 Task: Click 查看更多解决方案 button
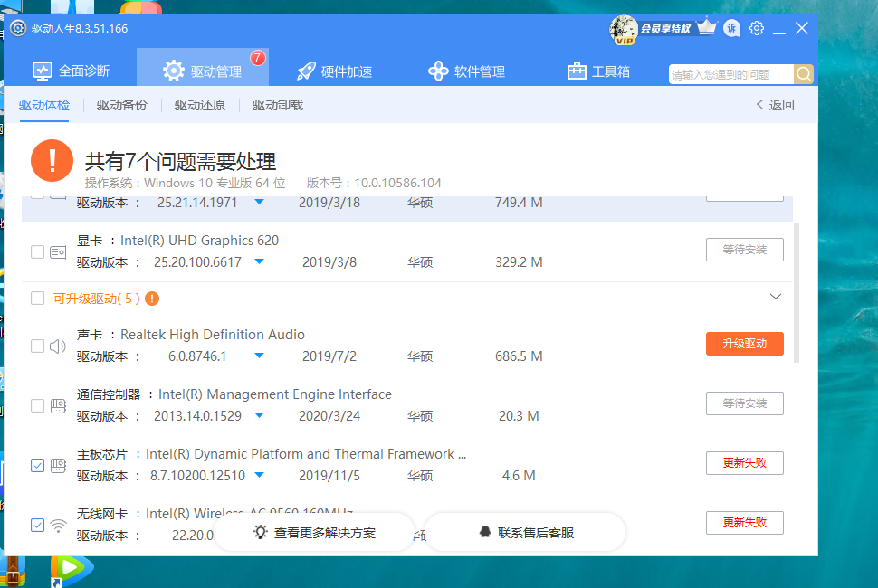click(x=314, y=533)
